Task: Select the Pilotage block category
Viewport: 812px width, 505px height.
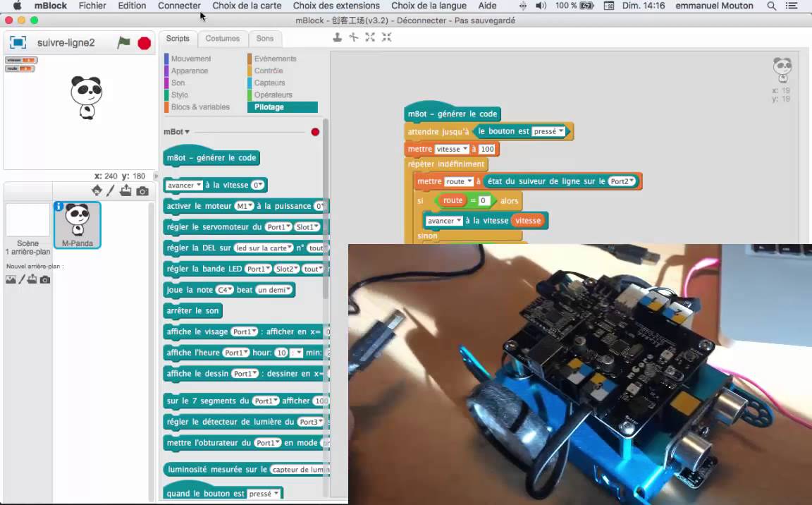Action: 283,107
